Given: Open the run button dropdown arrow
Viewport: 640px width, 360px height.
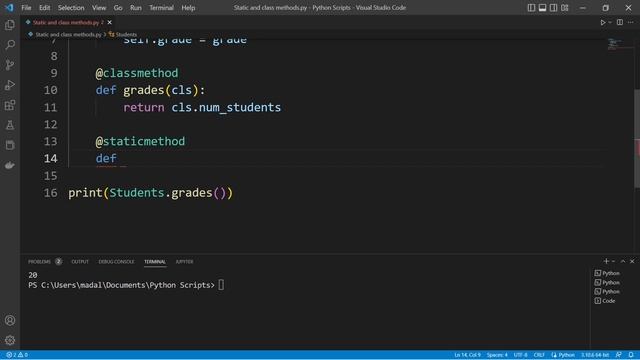Looking at the screenshot, I should tap(610, 22).
